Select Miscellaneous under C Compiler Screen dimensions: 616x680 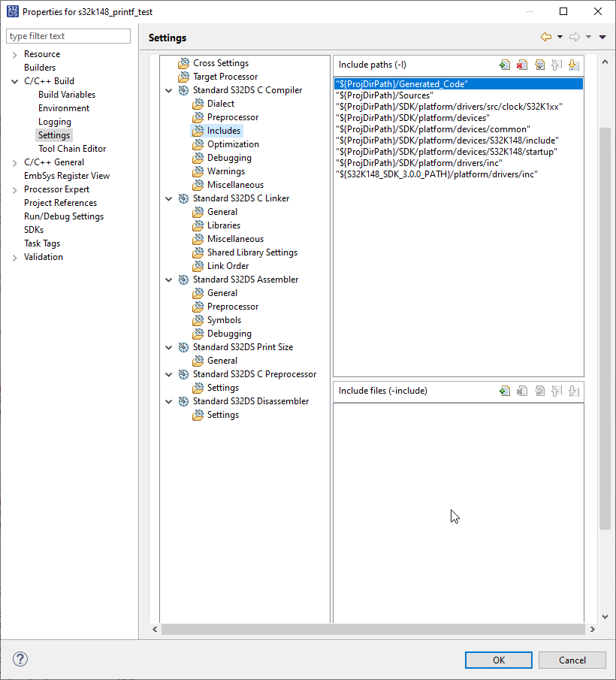coord(235,185)
